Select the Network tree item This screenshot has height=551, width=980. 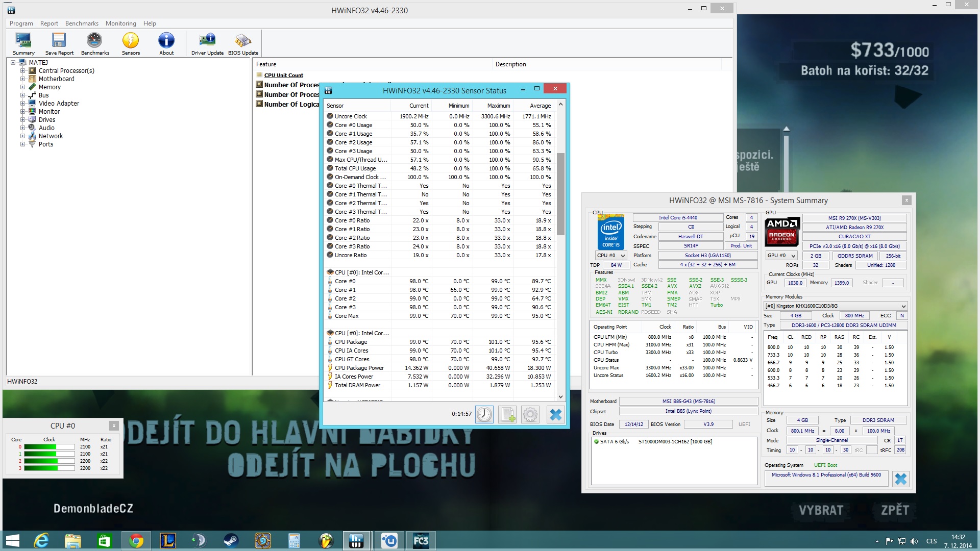click(x=51, y=136)
